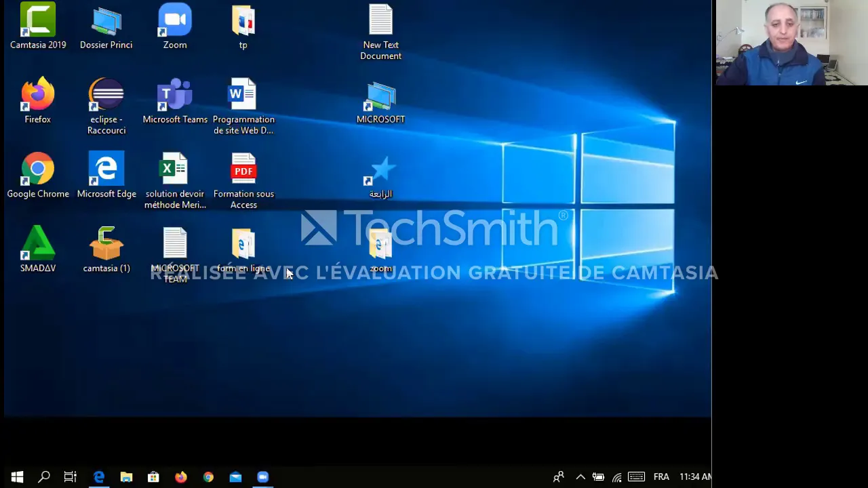Launch the Microsoft Edge desktop shortcut
This screenshot has width=868, height=488.
pos(106,176)
